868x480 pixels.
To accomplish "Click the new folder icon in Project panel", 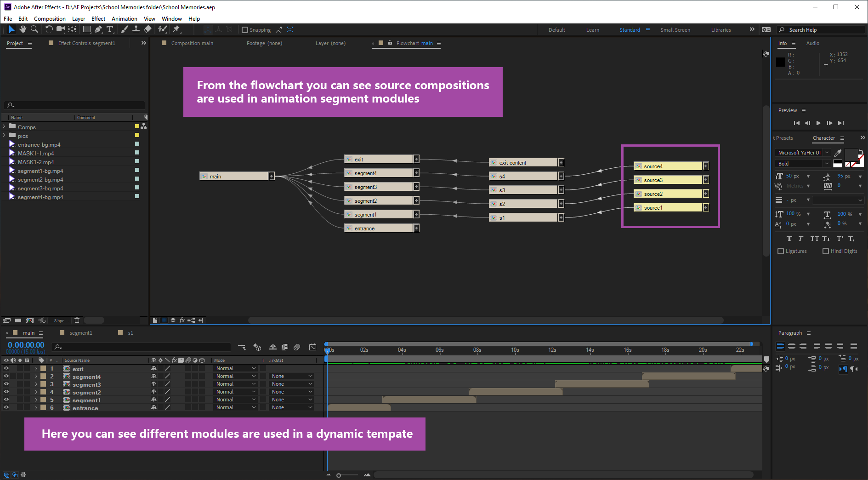I will pos(18,320).
